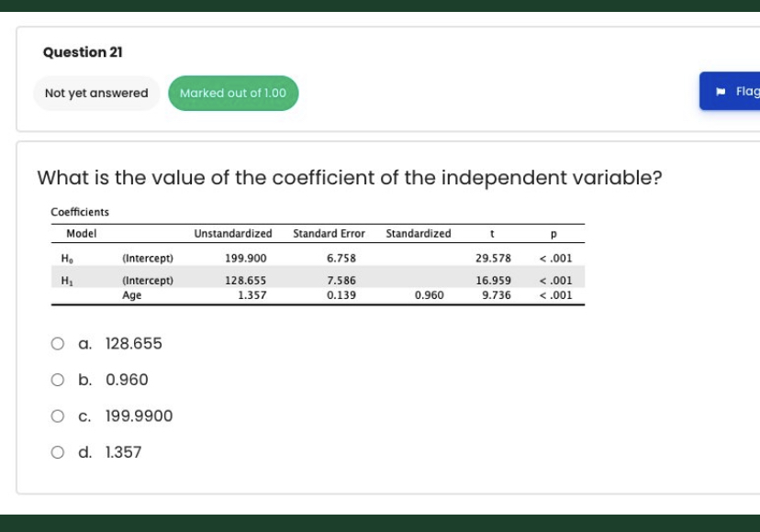This screenshot has height=532, width=760.
Task: Click the t value 29.578
Action: pos(494,259)
